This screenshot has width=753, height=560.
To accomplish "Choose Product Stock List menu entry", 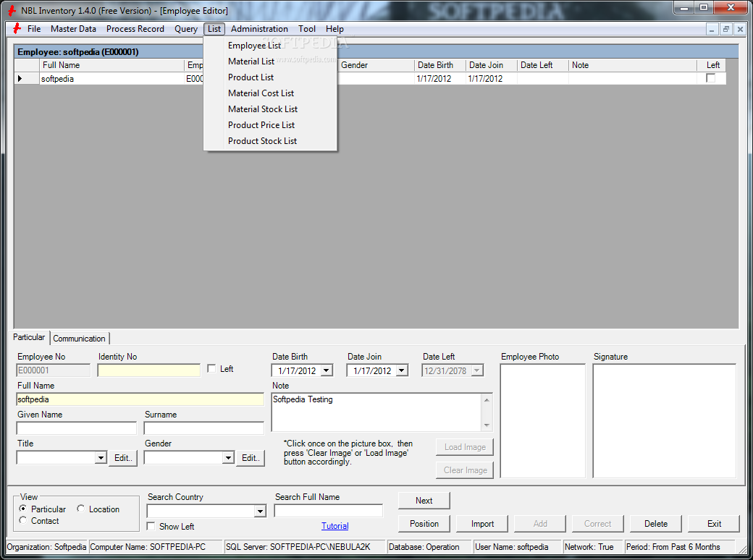I will [x=271, y=140].
